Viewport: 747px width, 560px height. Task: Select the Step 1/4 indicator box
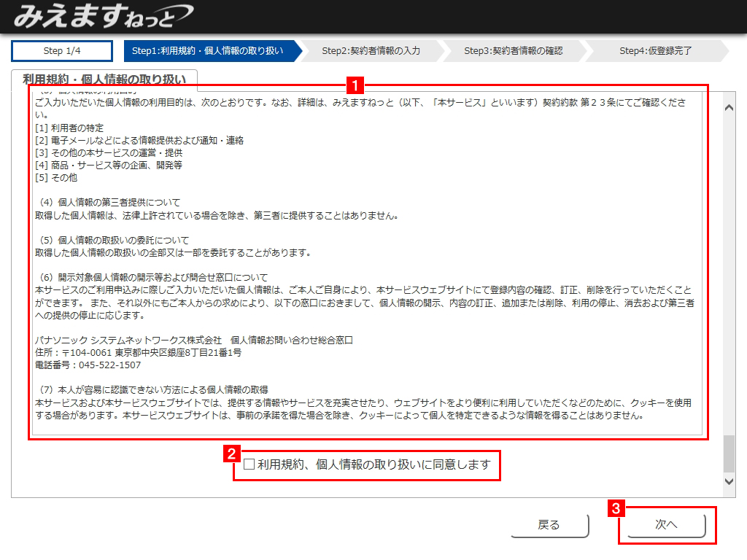pyautogui.click(x=62, y=51)
